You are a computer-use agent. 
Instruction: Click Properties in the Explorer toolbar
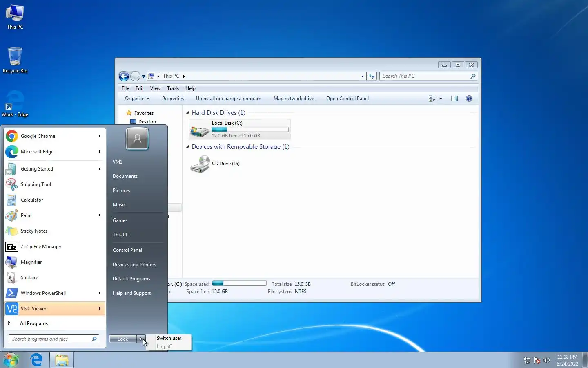173,99
